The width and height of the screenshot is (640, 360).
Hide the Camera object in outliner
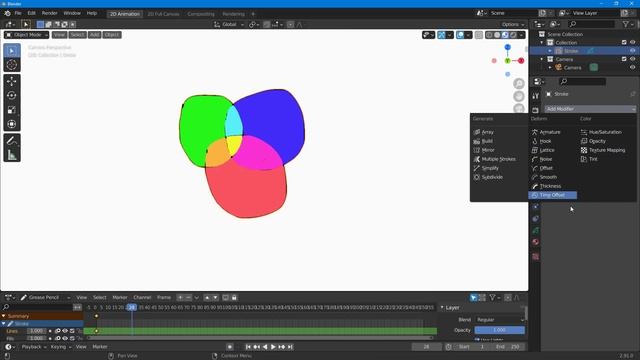632,68
